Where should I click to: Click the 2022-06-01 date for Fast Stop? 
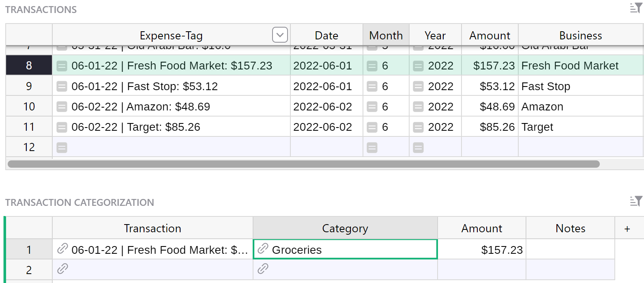(326, 86)
